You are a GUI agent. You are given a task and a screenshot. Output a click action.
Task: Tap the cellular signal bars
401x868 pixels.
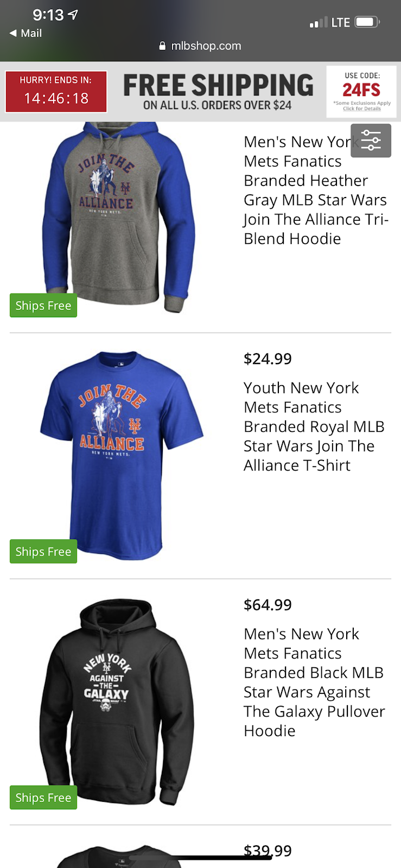318,23
